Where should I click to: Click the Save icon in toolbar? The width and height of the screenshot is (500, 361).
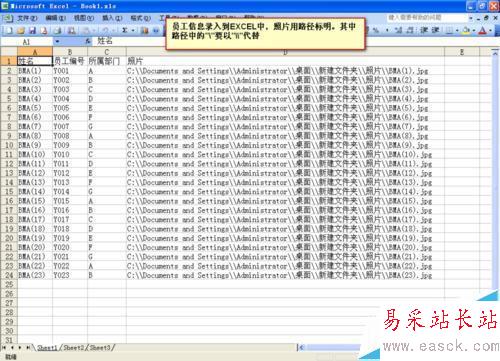pyautogui.click(x=32, y=31)
